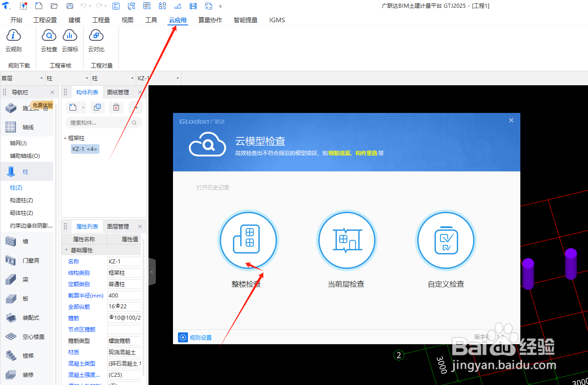Select the 装配式 category in the navigation bar
This screenshot has width=588, height=385.
coord(26,317)
